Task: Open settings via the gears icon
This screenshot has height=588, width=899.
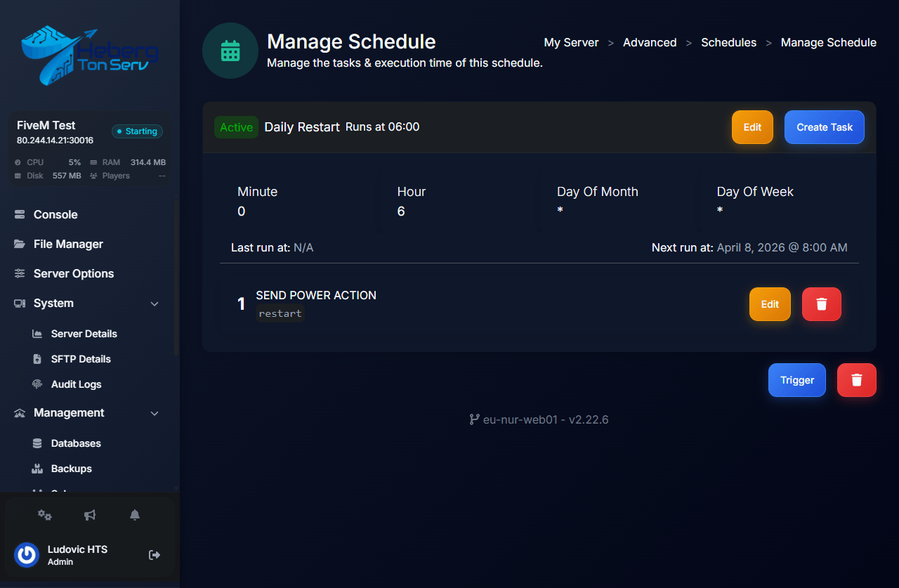Action: [x=45, y=515]
